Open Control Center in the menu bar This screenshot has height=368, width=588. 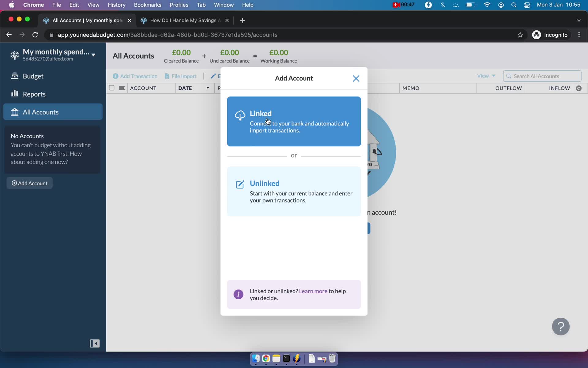point(527,5)
